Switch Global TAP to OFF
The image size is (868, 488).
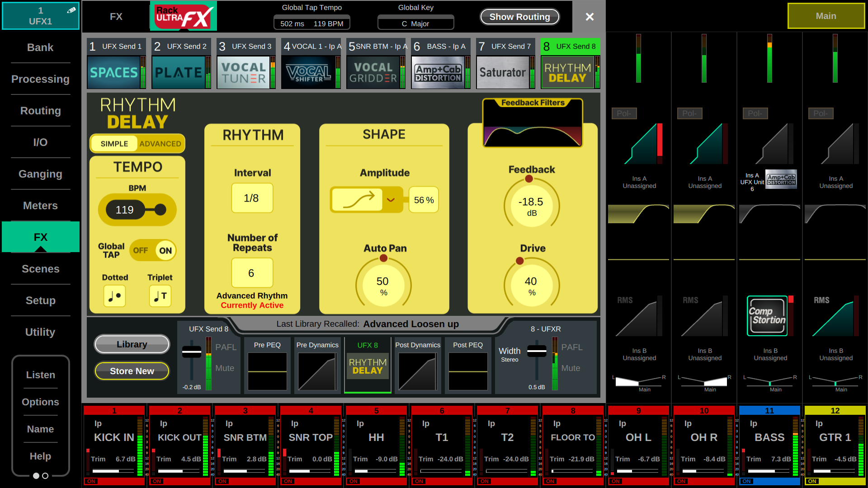[x=141, y=250]
